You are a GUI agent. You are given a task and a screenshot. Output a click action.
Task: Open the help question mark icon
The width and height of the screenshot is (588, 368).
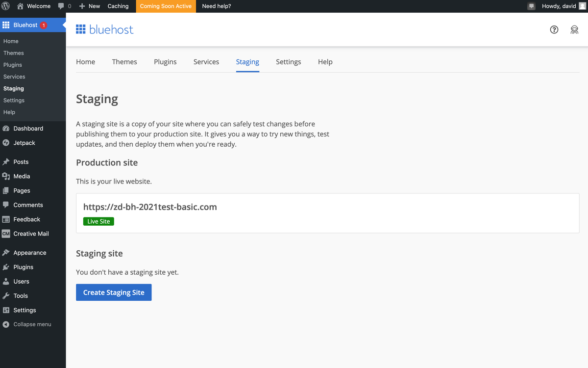[x=554, y=29]
